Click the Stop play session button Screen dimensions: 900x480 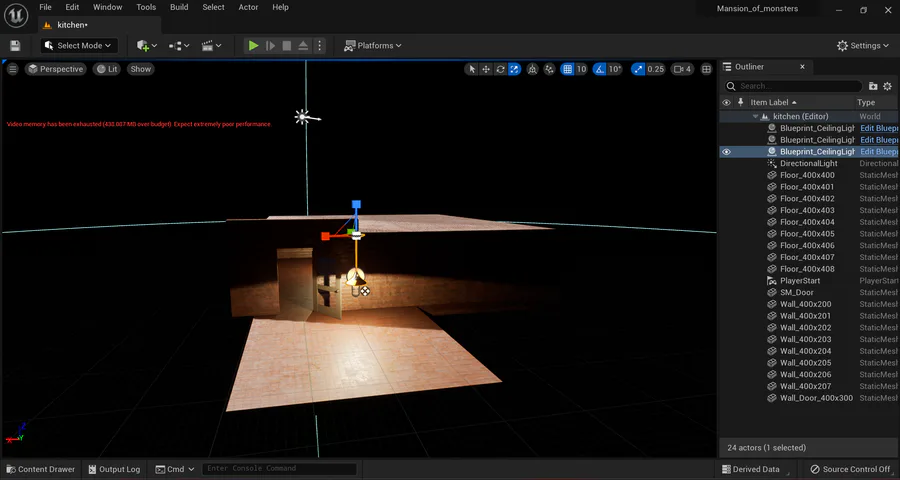coord(287,45)
